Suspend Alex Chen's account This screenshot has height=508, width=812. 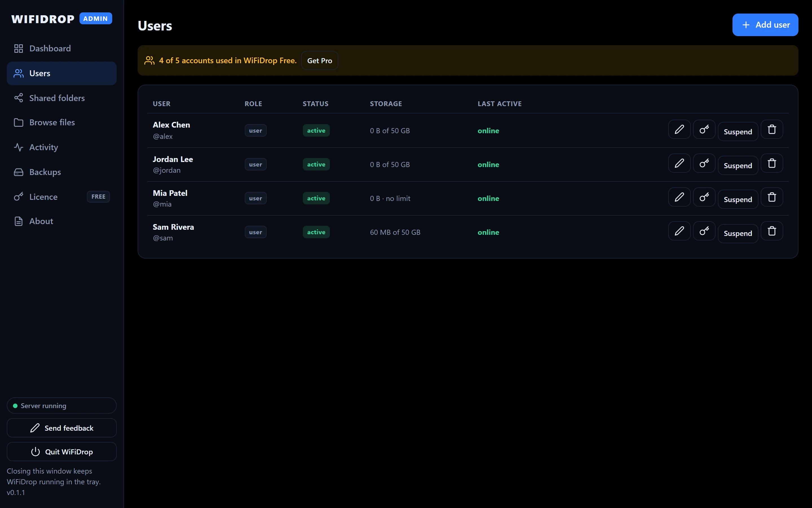(x=738, y=132)
